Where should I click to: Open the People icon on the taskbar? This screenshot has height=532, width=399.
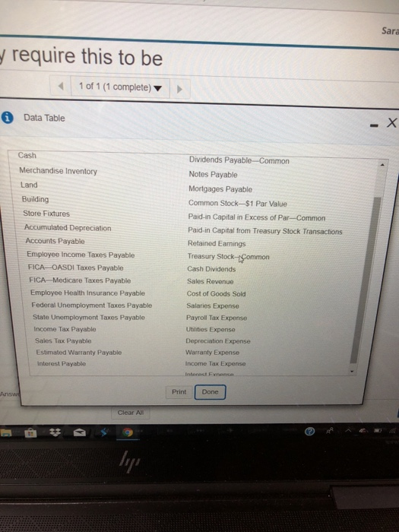pyautogui.click(x=329, y=431)
